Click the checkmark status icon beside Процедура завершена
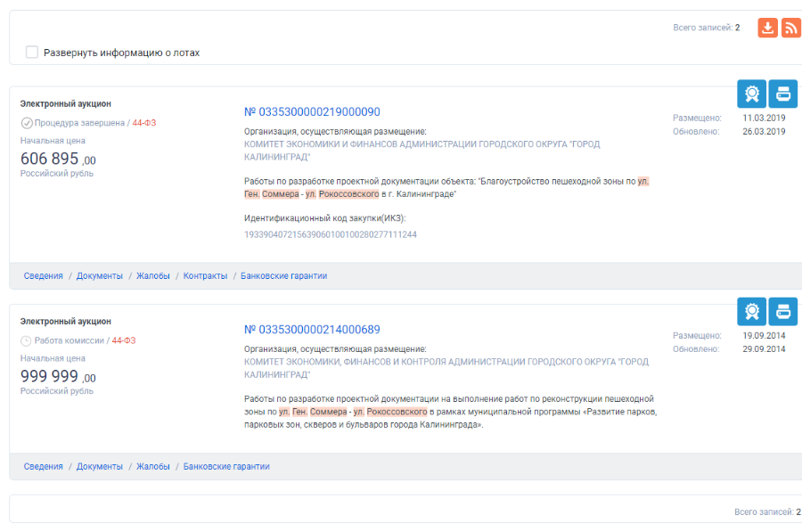Screen dimensions: 802x532 [27, 123]
